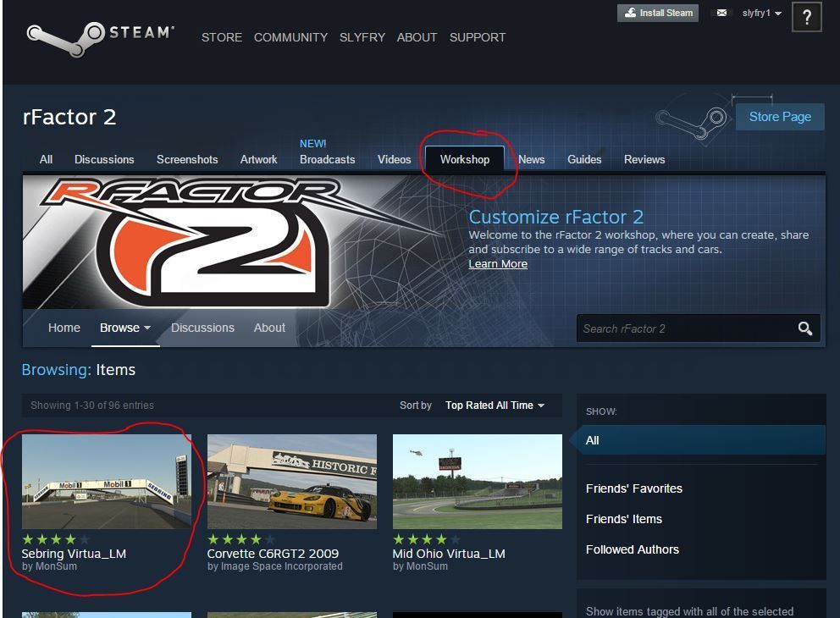Screen dimensions: 840x618
Task: Open the slyfry1 account dropdown
Action: (x=761, y=13)
